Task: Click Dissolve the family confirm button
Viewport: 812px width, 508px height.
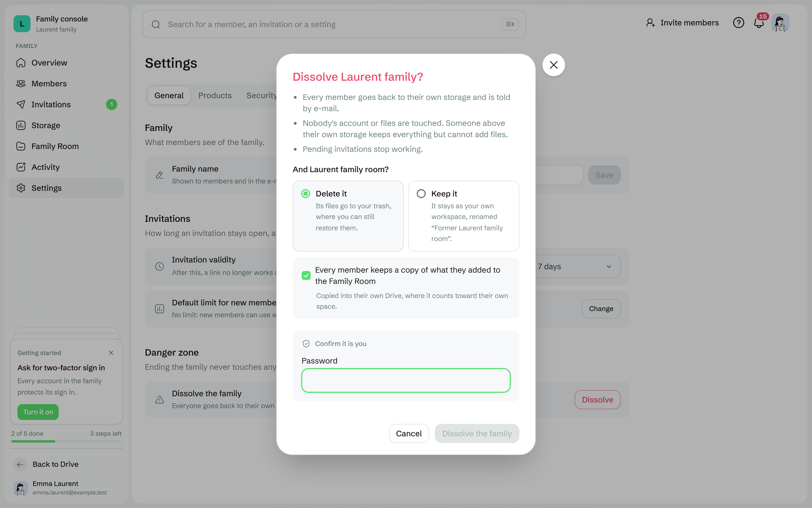Action: 477,433
